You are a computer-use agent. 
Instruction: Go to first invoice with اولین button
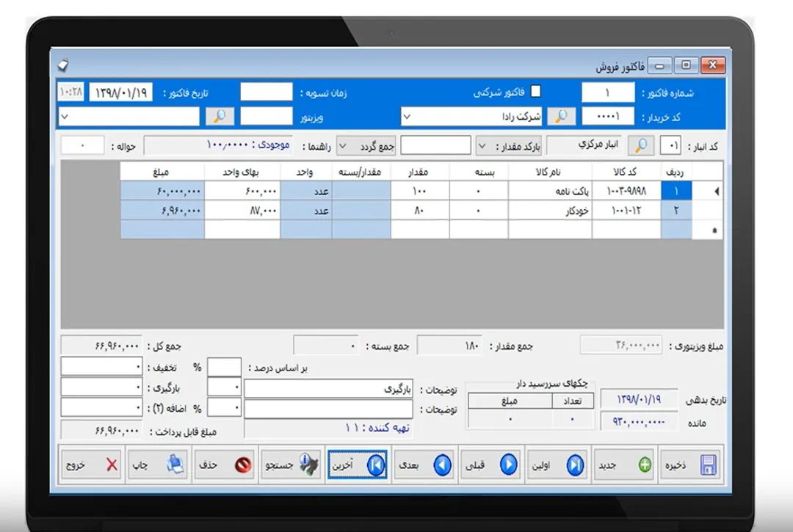558,464
